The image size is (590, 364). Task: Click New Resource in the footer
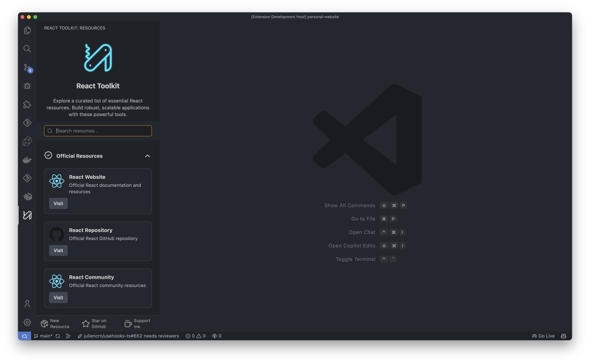point(55,324)
